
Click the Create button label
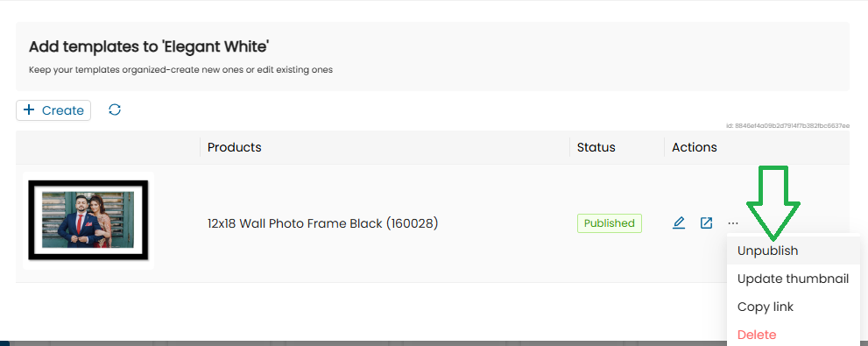click(x=62, y=110)
